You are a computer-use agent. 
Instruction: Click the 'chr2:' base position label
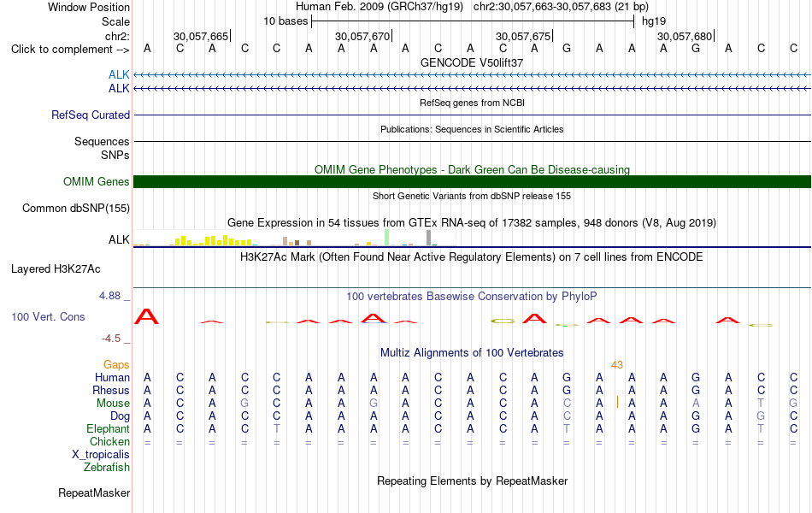point(117,36)
